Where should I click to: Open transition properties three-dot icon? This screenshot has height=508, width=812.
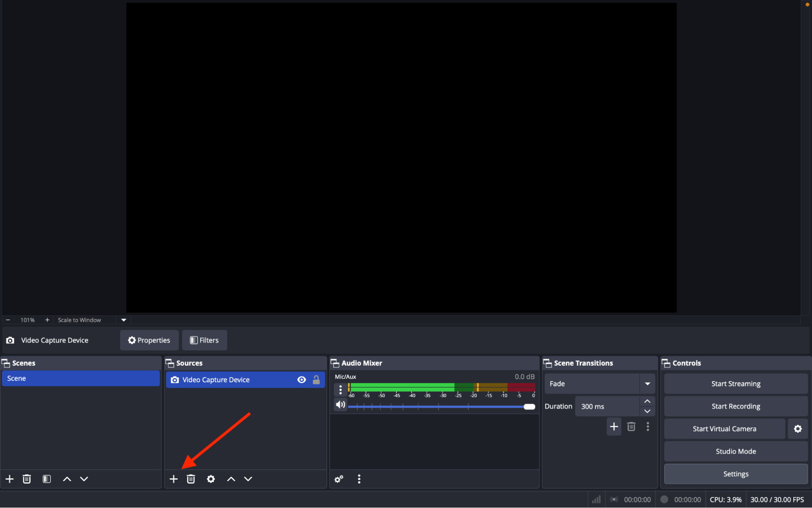pyautogui.click(x=648, y=427)
